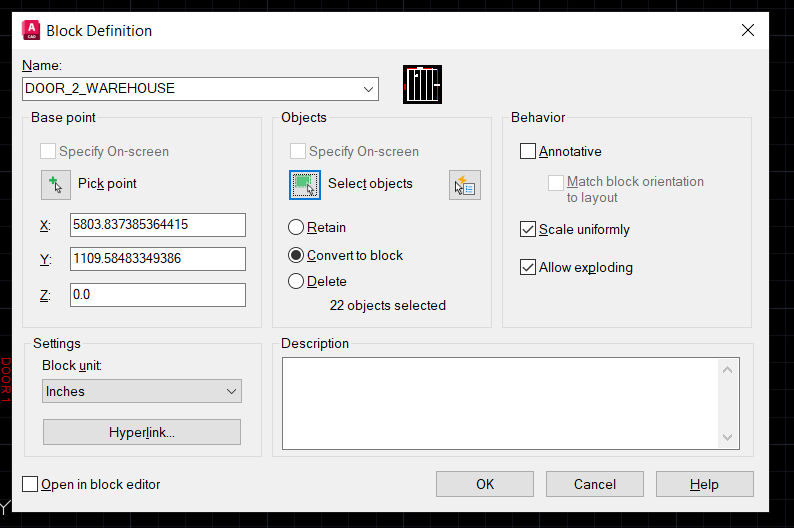The image size is (794, 528).
Task: Open the Help button
Action: (x=704, y=484)
